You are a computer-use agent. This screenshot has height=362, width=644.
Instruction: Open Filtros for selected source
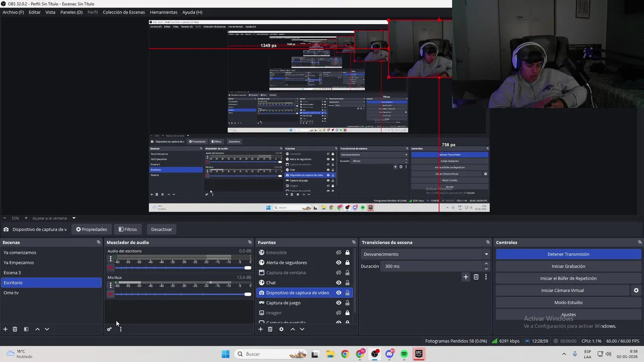pos(128,229)
